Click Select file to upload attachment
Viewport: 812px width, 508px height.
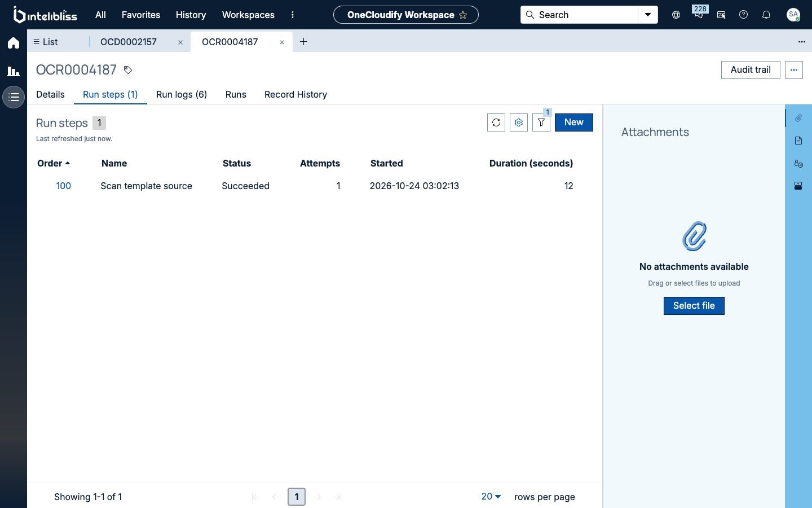pos(694,306)
